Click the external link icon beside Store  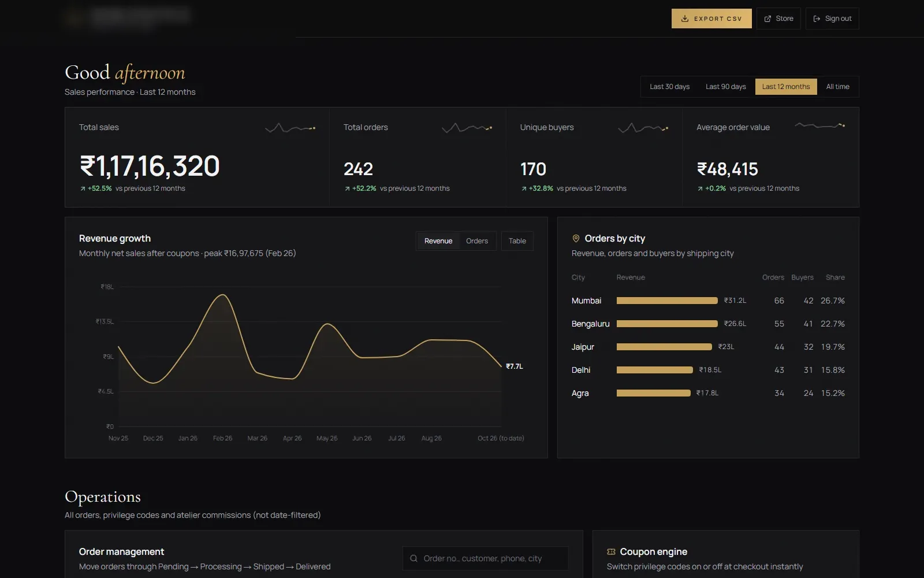(x=767, y=18)
